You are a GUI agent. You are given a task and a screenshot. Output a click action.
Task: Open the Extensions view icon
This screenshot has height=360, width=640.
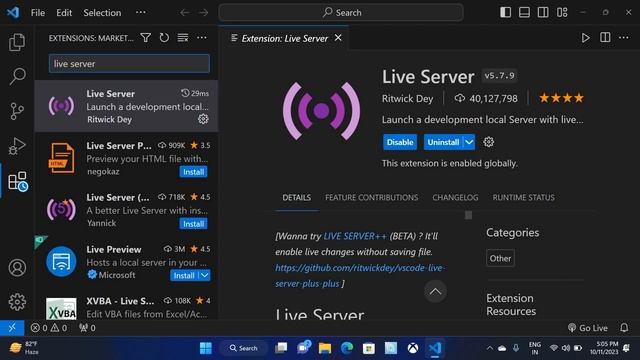click(x=18, y=181)
